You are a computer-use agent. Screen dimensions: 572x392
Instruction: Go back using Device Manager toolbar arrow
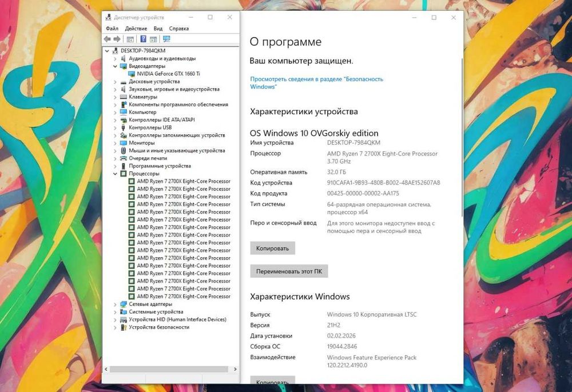pos(108,39)
